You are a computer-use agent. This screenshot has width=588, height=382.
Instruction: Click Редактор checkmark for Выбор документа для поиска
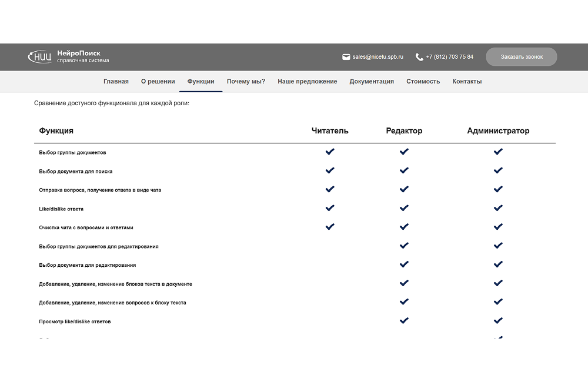tap(404, 170)
